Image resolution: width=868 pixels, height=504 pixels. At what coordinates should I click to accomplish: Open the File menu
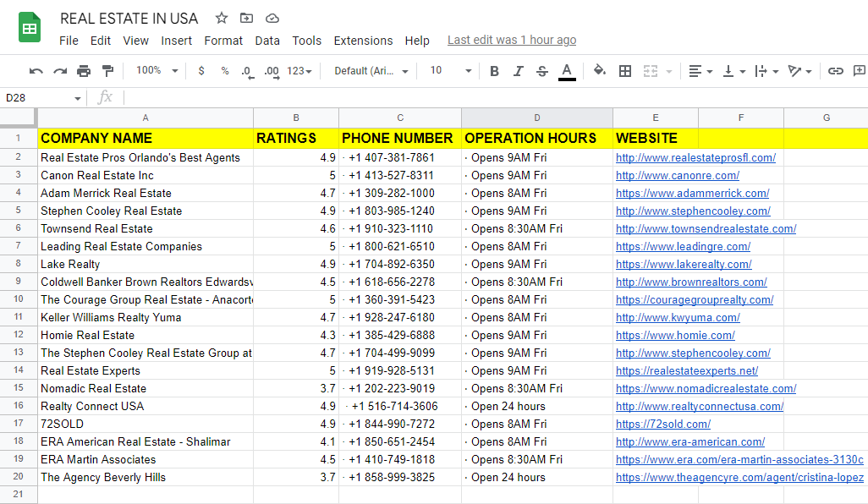(x=69, y=41)
